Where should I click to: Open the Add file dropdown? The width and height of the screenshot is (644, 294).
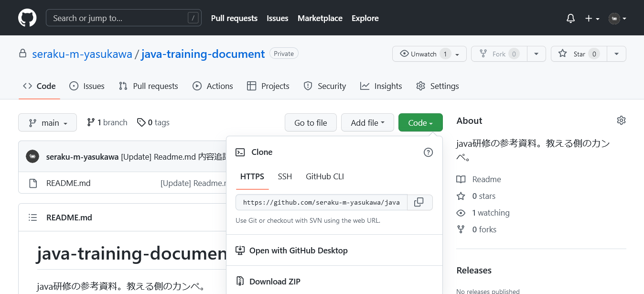click(367, 122)
